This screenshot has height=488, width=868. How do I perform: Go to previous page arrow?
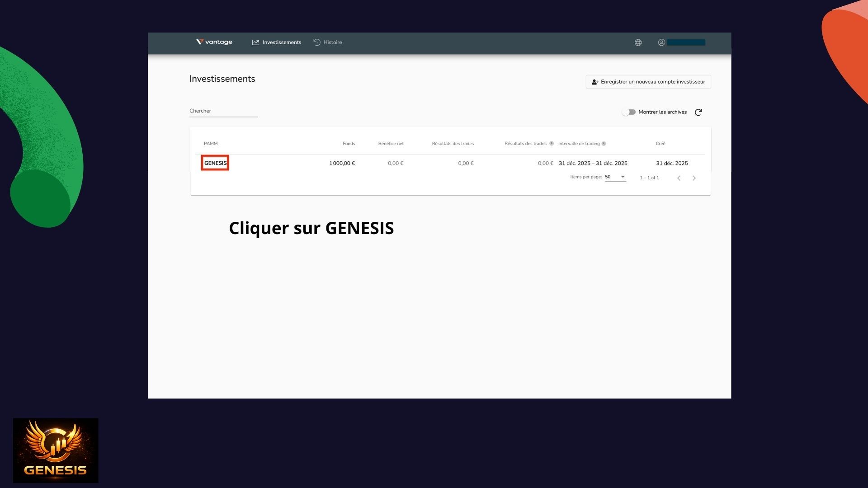coord(679,178)
